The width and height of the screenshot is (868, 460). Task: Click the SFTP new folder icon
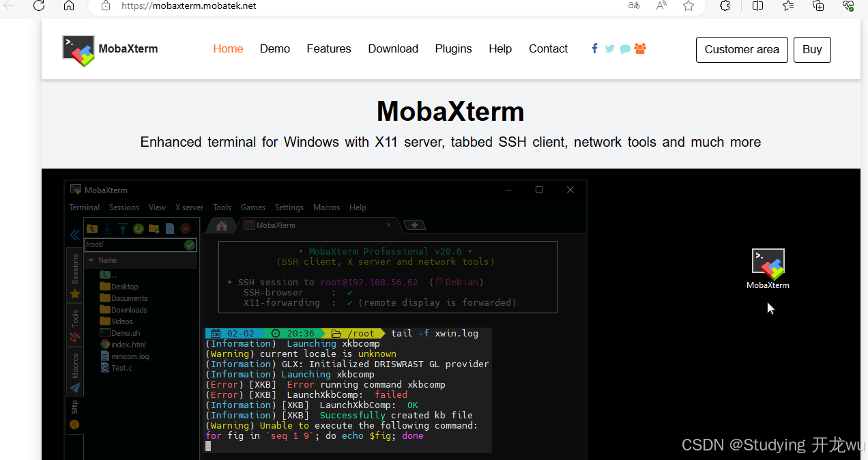pyautogui.click(x=154, y=229)
